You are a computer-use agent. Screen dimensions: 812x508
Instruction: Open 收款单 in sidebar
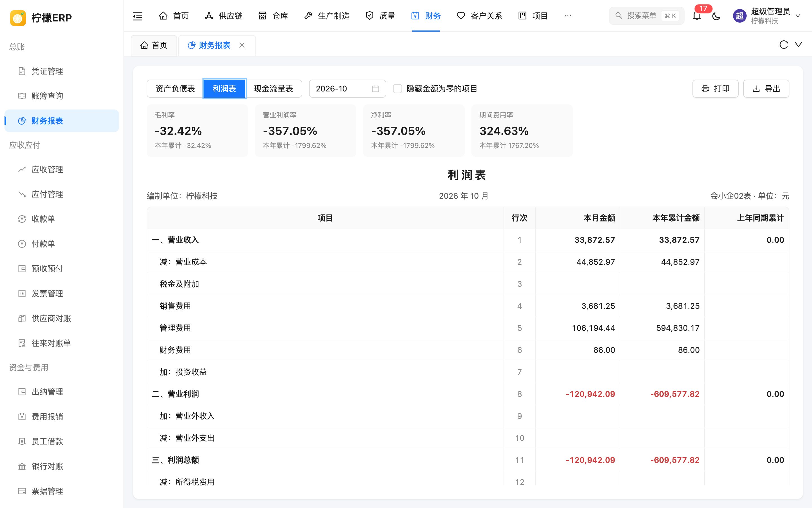pyautogui.click(x=62, y=219)
